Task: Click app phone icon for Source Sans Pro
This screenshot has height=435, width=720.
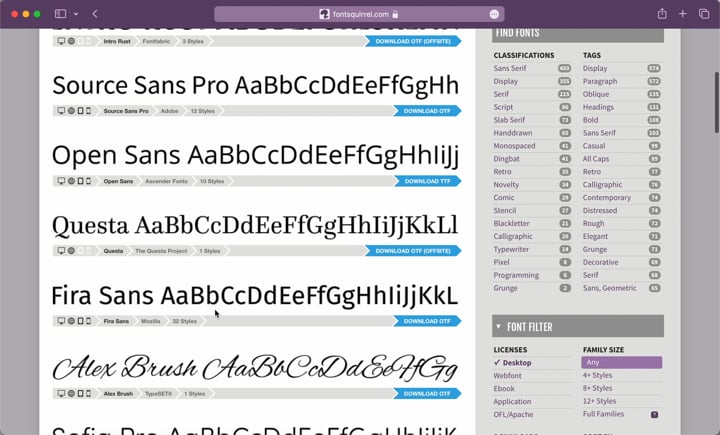Action: coord(88,111)
